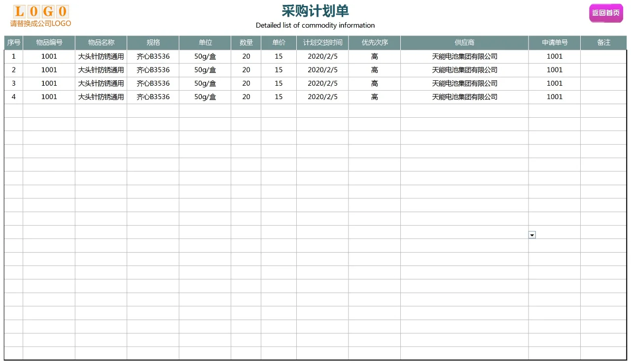Click the 申请单号 column header
Image resolution: width=631 pixels, height=364 pixels.
[554, 43]
